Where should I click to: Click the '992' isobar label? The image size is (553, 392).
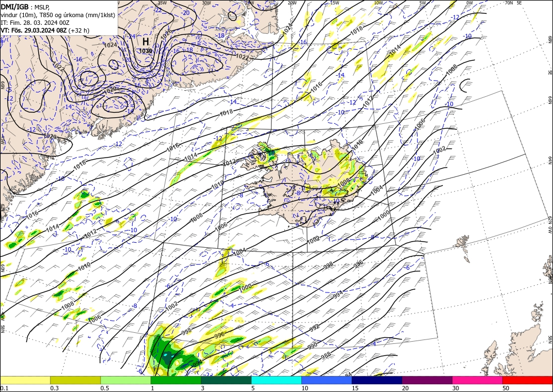click(x=314, y=328)
